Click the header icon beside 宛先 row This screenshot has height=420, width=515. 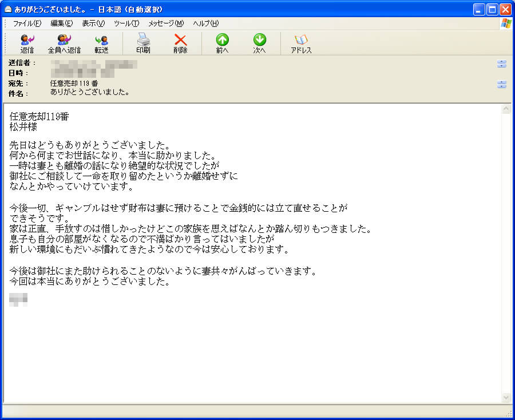pyautogui.click(x=501, y=84)
